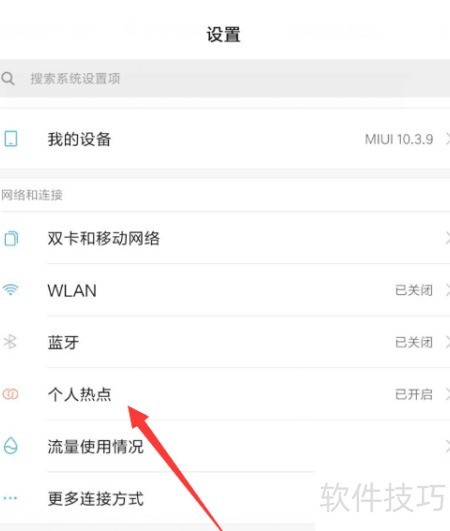450x531 pixels.
Task: Open 我的设备 label
Action: 79,139
